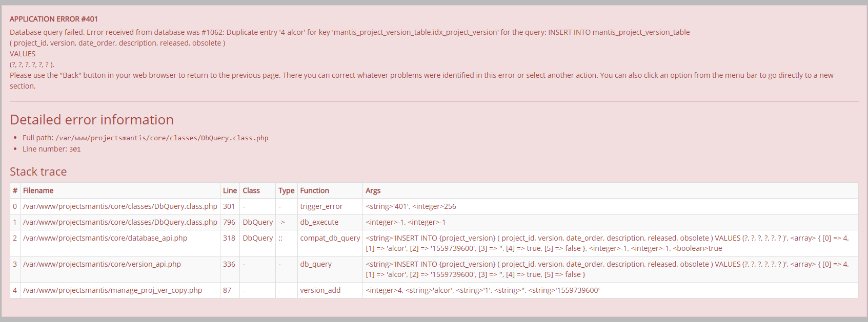Image resolution: width=868 pixels, height=322 pixels.
Task: Click the manage_proj_ver_copy.php filename cell
Action: click(120, 290)
